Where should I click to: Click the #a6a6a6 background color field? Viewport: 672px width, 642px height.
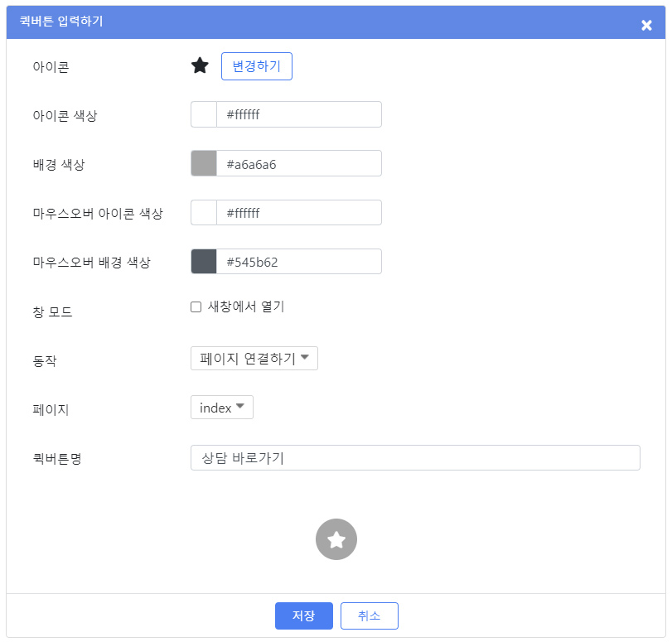tap(299, 163)
